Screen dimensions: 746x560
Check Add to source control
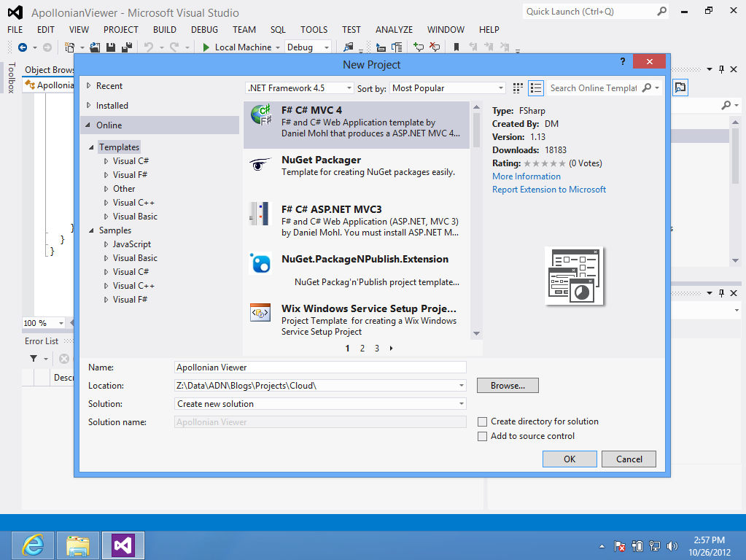[x=482, y=436]
